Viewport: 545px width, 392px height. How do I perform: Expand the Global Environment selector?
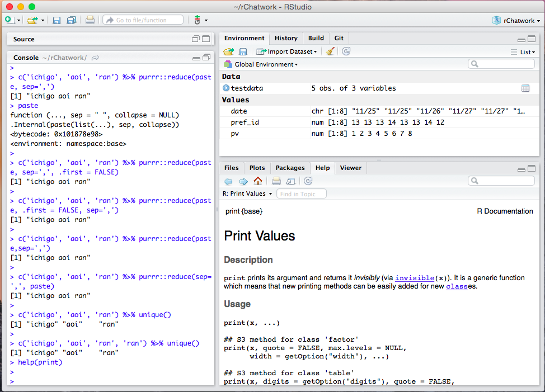tap(261, 64)
